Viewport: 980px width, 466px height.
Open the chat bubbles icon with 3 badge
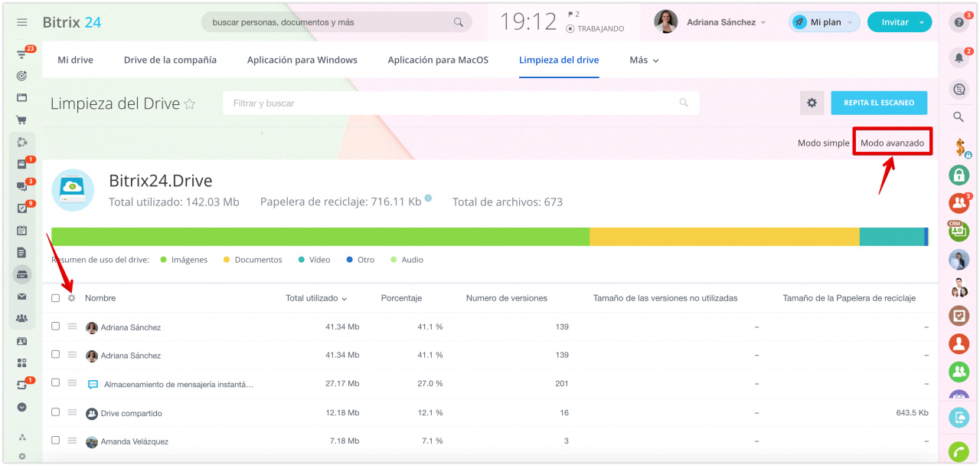click(x=22, y=186)
